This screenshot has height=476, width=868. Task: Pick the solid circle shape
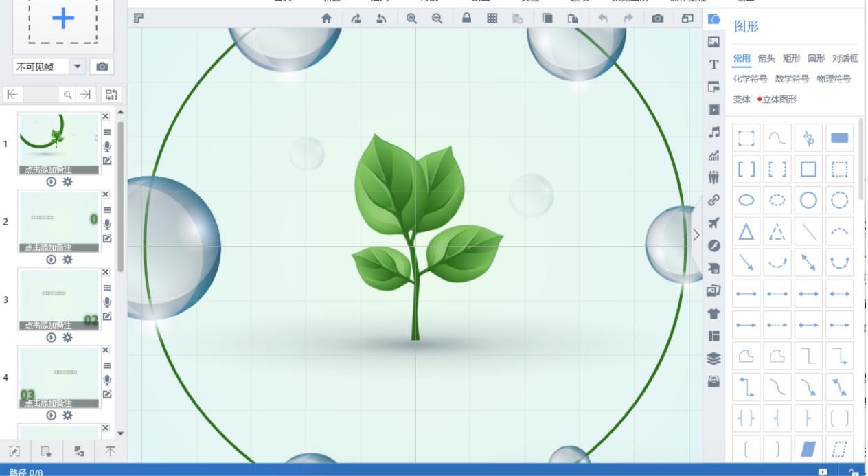(x=808, y=200)
